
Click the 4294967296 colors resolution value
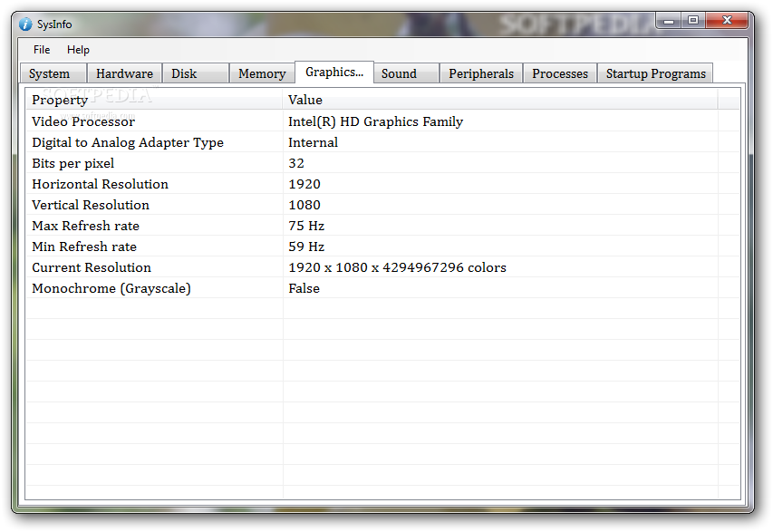tap(397, 267)
